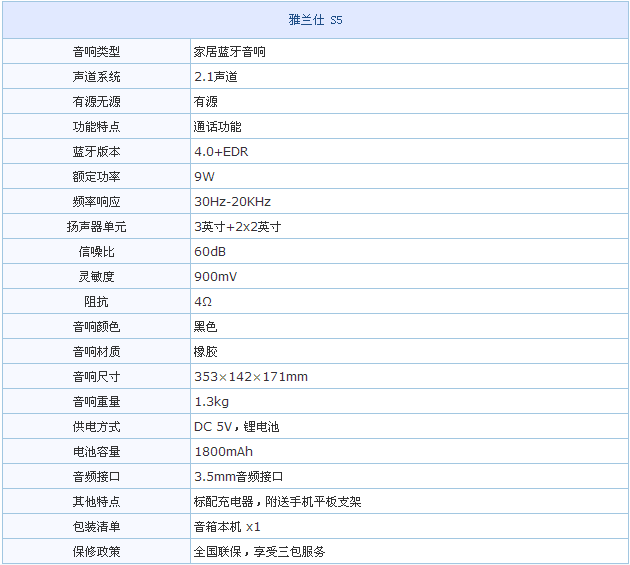Select the 900mV value
The width and height of the screenshot is (630, 565).
pos(215,276)
